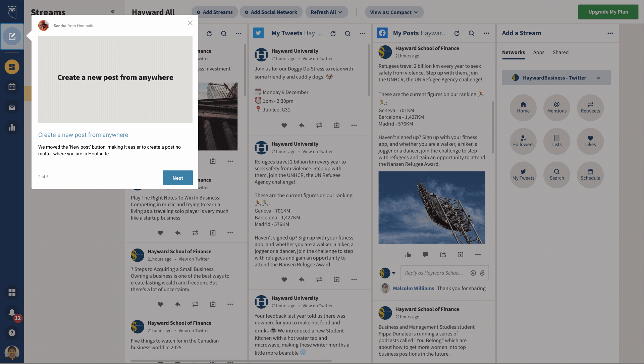Like the Facebook refugee challenge post

[408, 255]
